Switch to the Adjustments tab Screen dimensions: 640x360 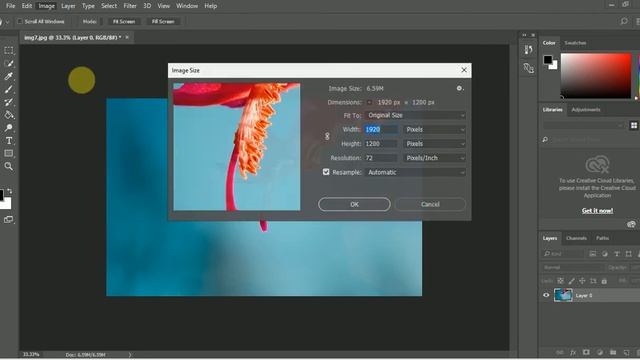pos(586,109)
